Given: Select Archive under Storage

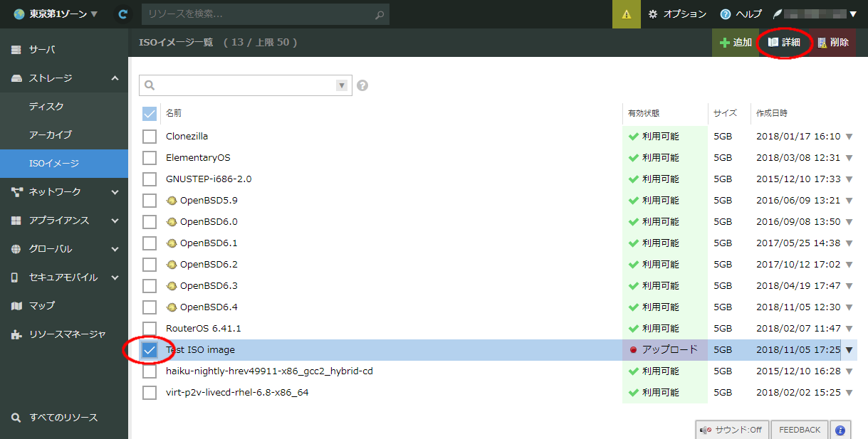Looking at the screenshot, I should tap(50, 134).
